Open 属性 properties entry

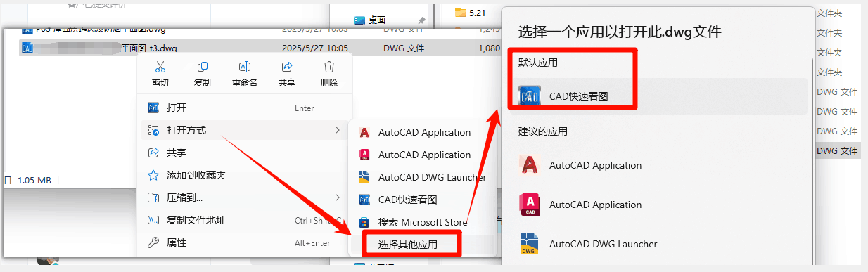tap(244, 242)
